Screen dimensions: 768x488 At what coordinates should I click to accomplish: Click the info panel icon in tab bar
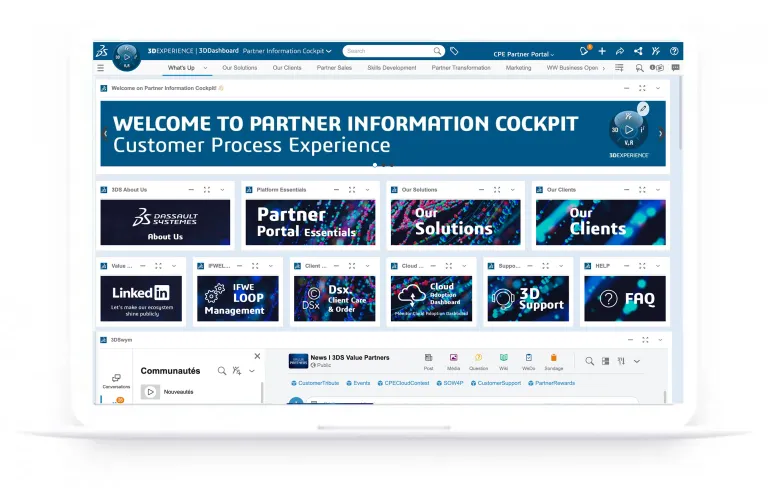pyautogui.click(x=657, y=68)
